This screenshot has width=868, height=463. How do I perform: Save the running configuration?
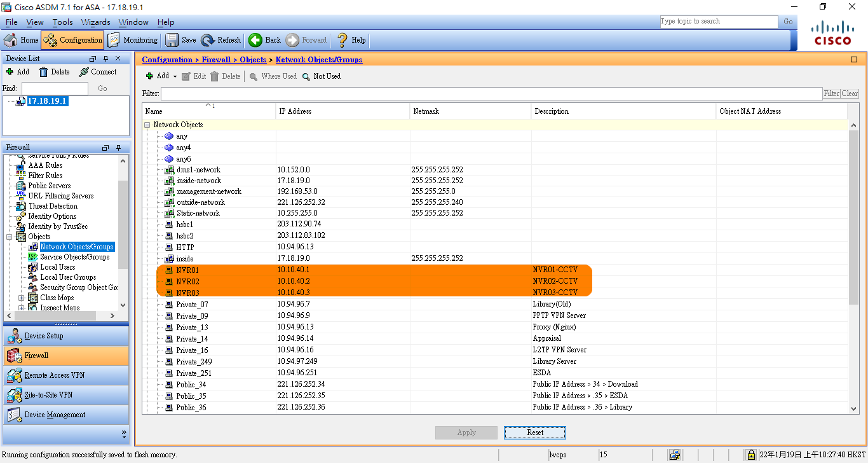(181, 40)
